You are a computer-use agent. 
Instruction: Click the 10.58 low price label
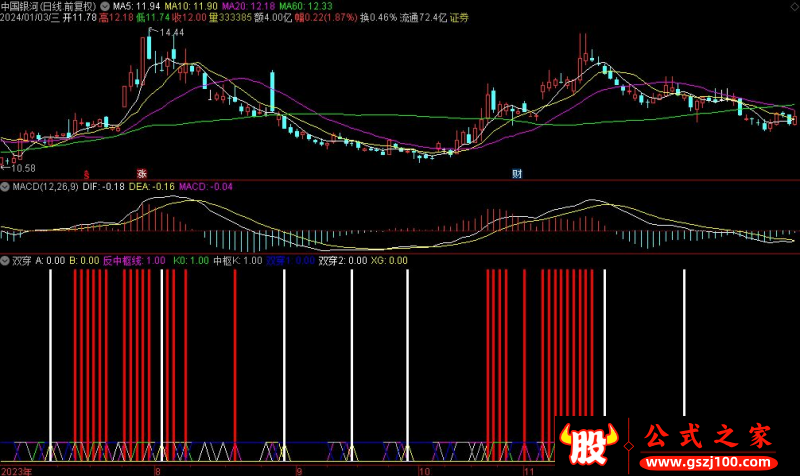point(23,167)
